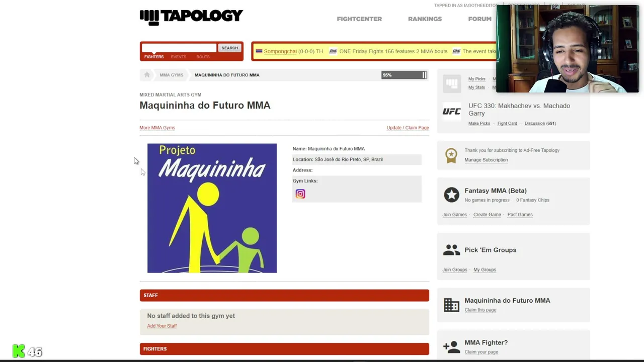
Task: Click the first ONE logo in ticker
Action: pos(333,51)
